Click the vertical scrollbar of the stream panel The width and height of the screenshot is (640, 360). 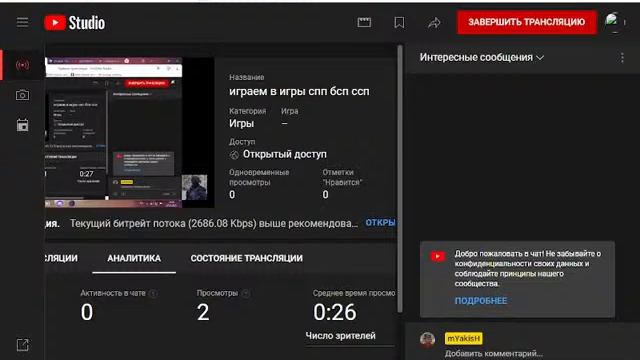(400, 180)
